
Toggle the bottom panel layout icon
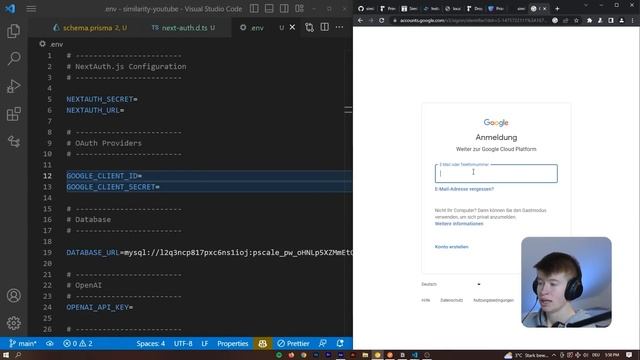[x=269, y=9]
